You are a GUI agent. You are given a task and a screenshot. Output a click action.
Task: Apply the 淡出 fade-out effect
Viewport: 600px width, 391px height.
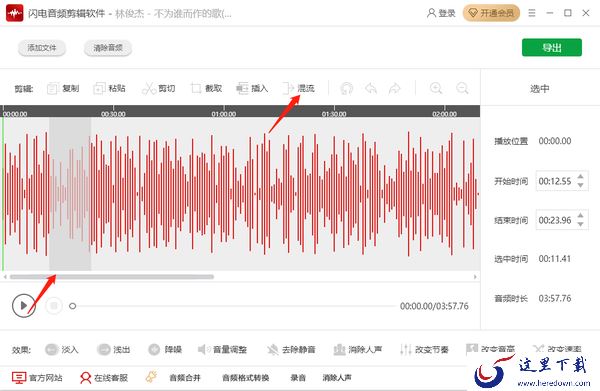[x=114, y=349]
